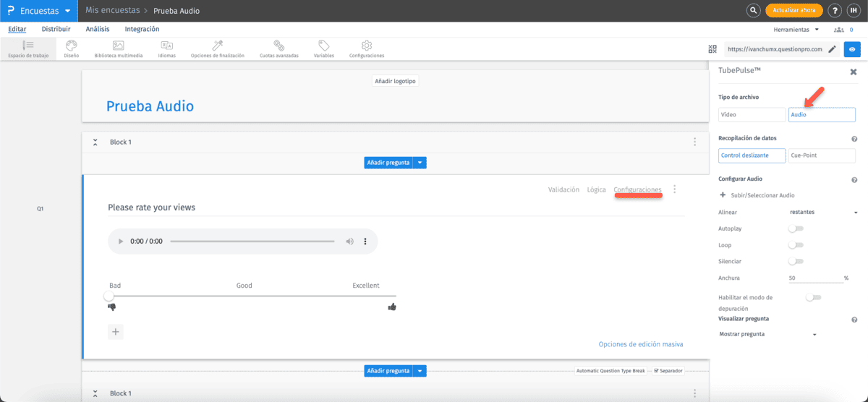The height and width of the screenshot is (402, 868).
Task: Open collaborators people icon
Action: (839, 30)
